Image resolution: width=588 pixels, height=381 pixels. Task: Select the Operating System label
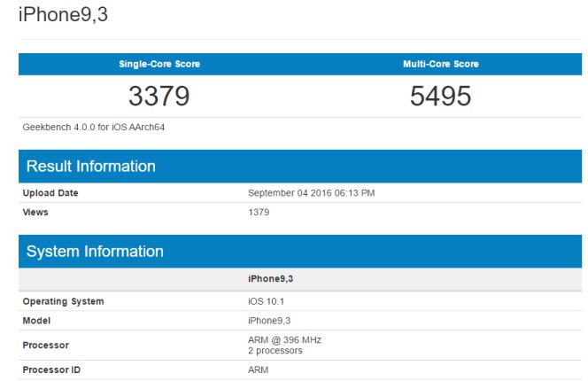(63, 301)
